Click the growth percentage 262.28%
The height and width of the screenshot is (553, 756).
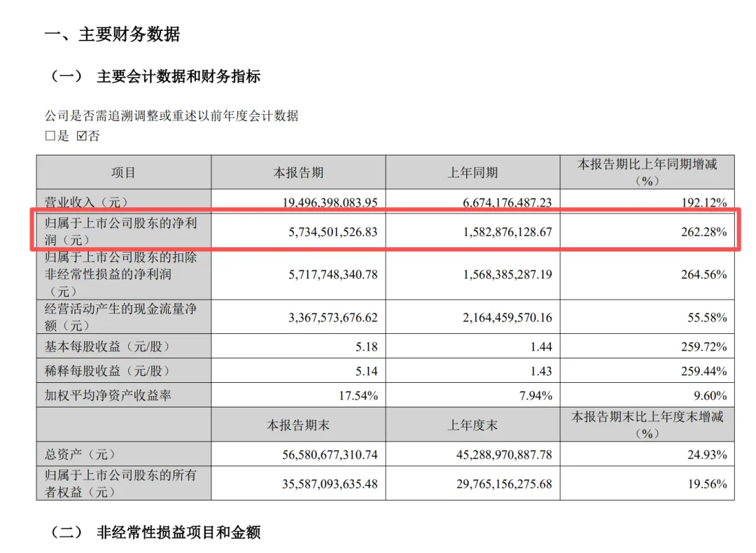tap(705, 232)
